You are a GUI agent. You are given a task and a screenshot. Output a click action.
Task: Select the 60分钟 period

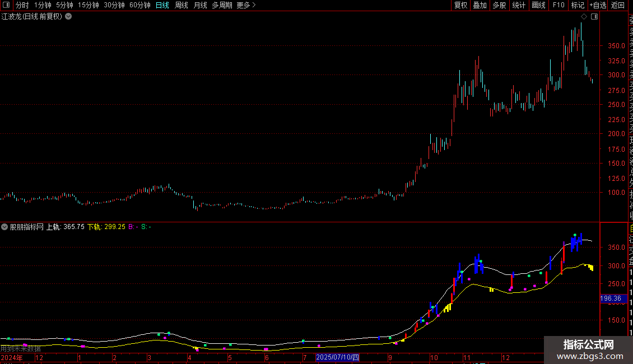(140, 5)
